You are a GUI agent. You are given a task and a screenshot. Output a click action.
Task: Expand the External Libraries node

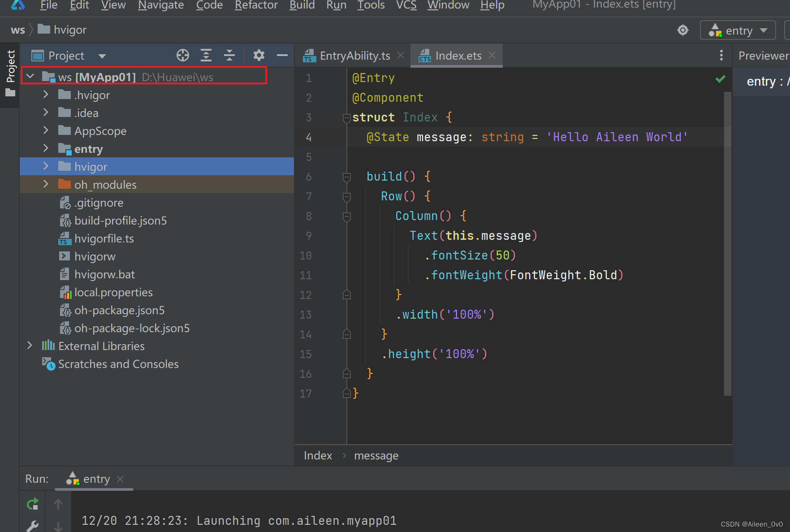30,346
